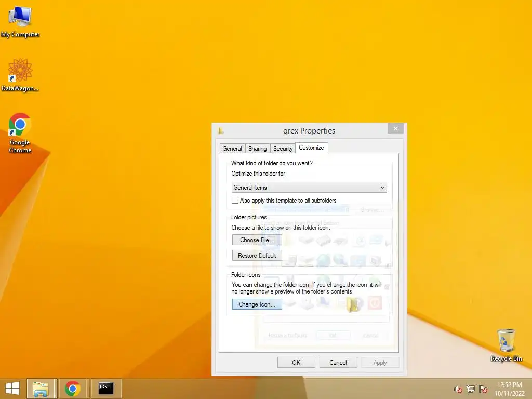Confirm with the OK button
Image resolution: width=532 pixels, height=399 pixels.
[296, 362]
